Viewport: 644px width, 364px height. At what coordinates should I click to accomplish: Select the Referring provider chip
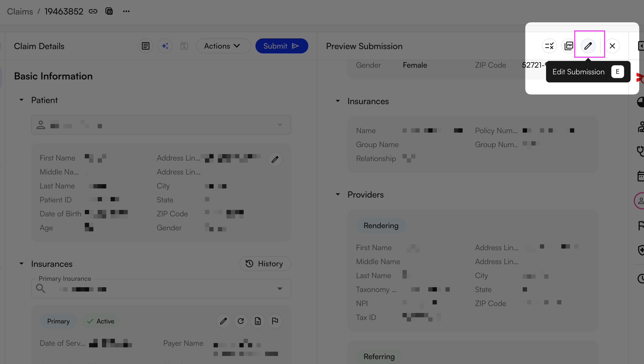pos(379,356)
